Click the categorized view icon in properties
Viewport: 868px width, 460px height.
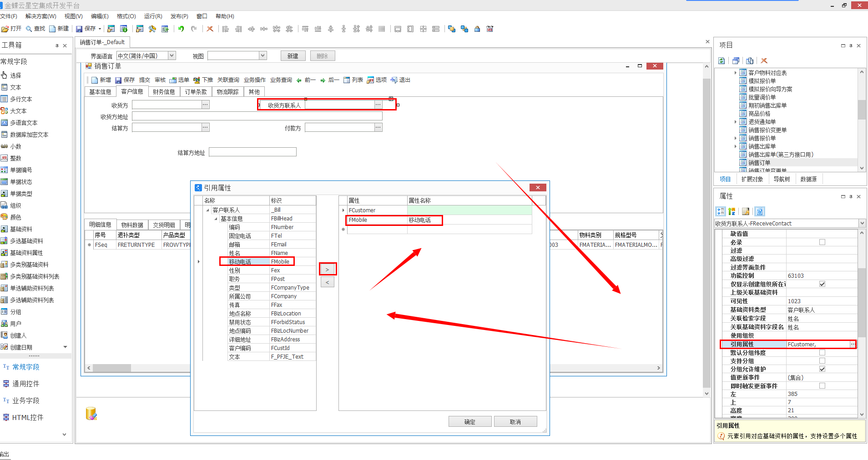point(721,211)
